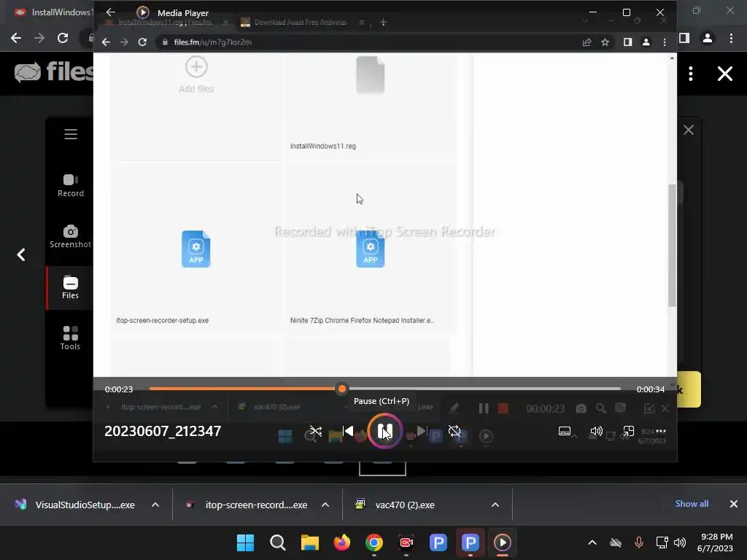
Task: Toggle repeat mode in Media Player
Action: (454, 432)
